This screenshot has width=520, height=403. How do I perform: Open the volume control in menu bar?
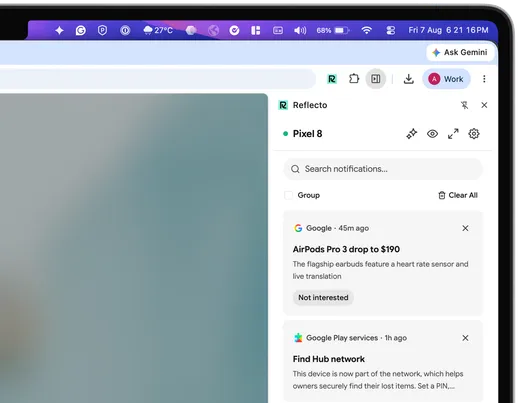[x=300, y=31]
